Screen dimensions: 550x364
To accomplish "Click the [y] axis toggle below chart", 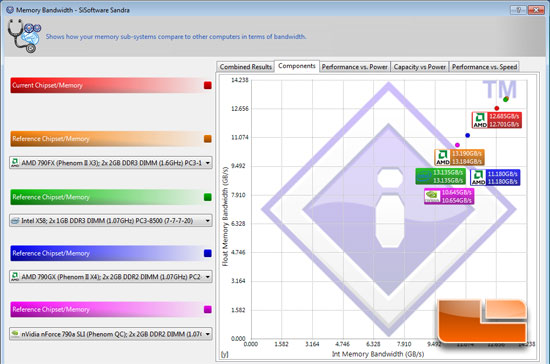I will pyautogui.click(x=224, y=355).
